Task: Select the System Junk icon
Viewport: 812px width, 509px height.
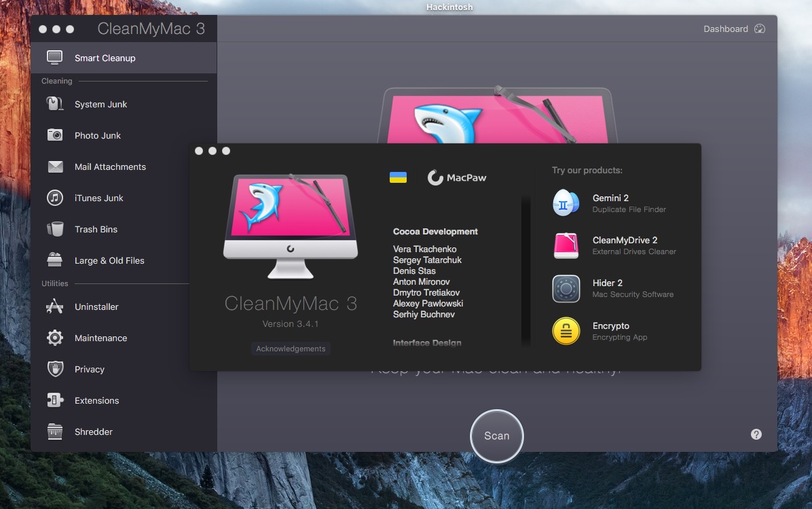Action: pyautogui.click(x=54, y=104)
